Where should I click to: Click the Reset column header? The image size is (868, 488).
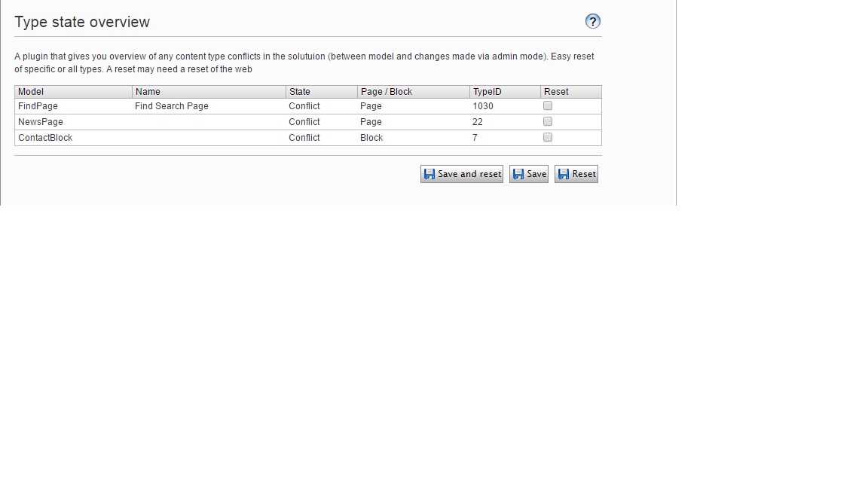click(x=556, y=92)
